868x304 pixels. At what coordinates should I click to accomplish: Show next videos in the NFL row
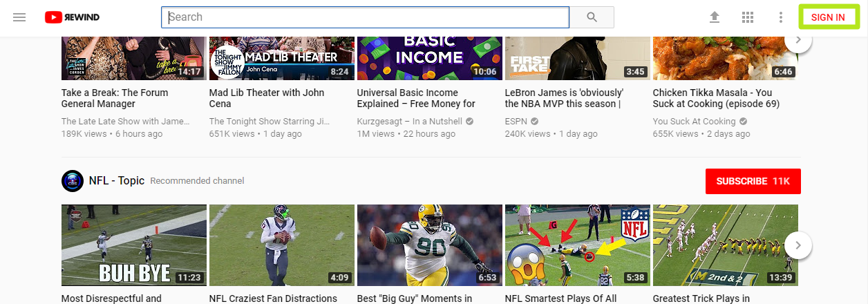point(798,245)
